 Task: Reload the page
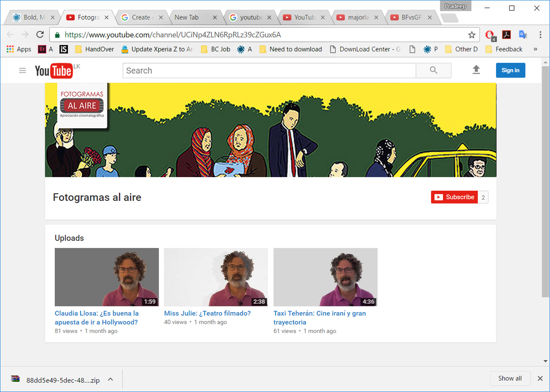40,34
